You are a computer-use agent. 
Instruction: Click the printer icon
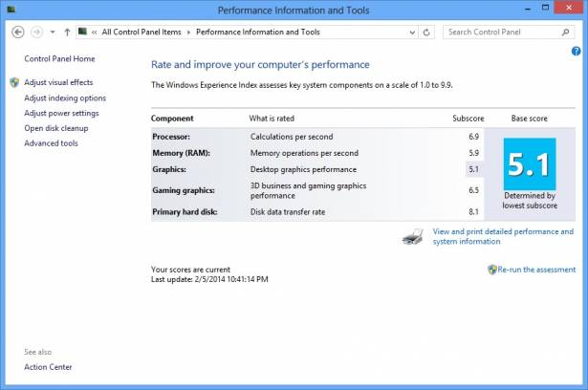pos(412,237)
